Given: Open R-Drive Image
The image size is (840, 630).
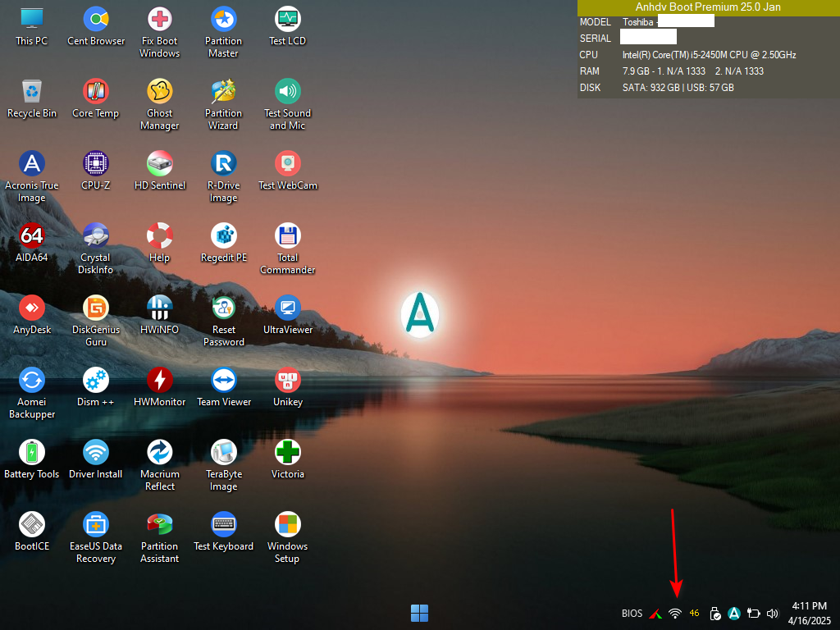Looking at the screenshot, I should click(x=223, y=177).
